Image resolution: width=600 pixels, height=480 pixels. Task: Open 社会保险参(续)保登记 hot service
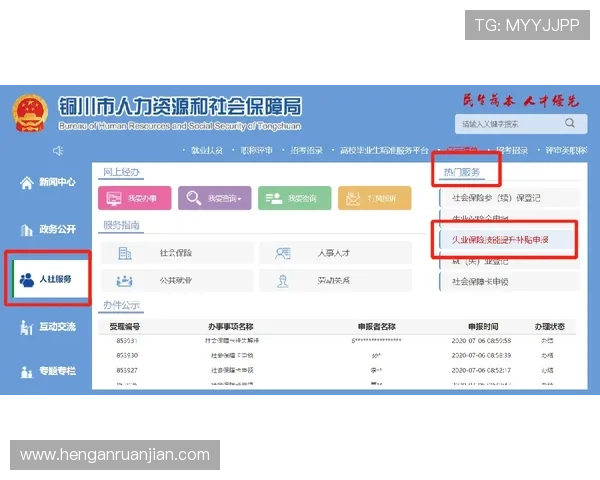[x=510, y=198]
